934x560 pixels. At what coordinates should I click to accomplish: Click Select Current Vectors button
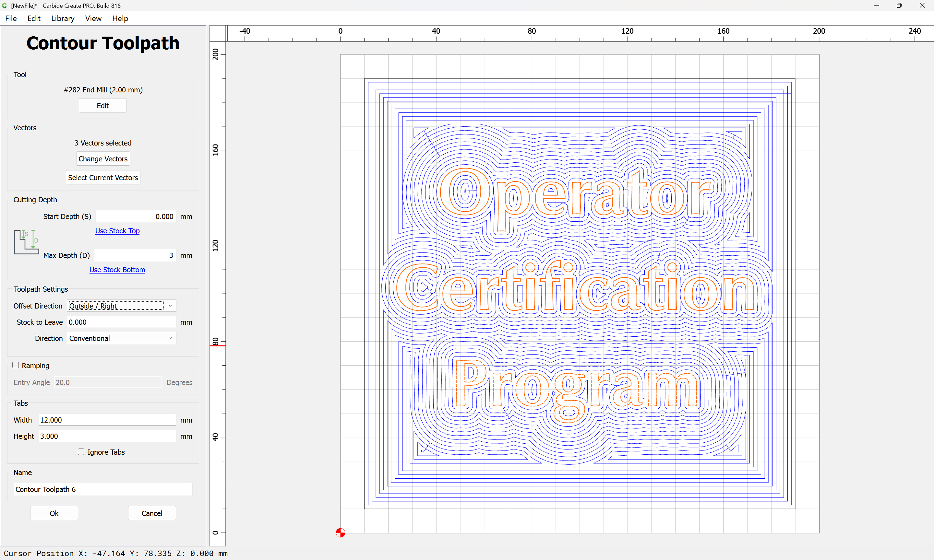(103, 177)
